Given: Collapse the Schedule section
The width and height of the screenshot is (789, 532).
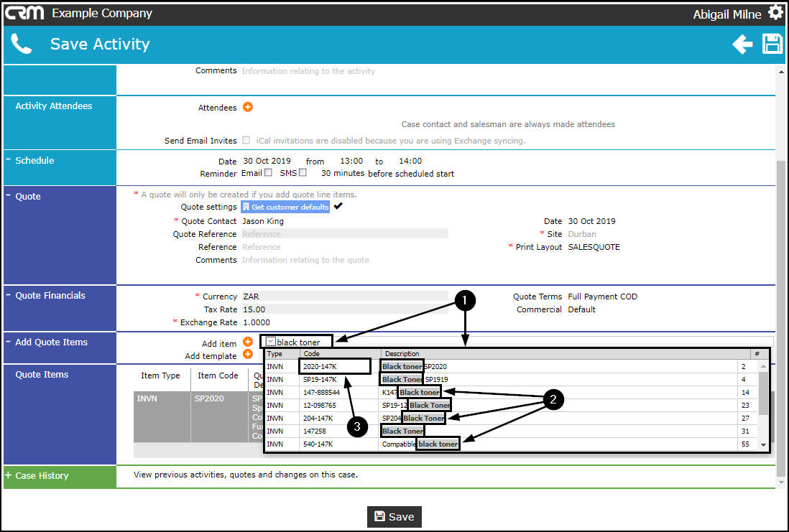Looking at the screenshot, I should [8, 159].
